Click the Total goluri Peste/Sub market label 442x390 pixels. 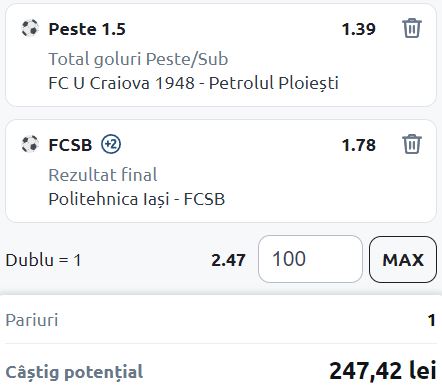(x=138, y=59)
